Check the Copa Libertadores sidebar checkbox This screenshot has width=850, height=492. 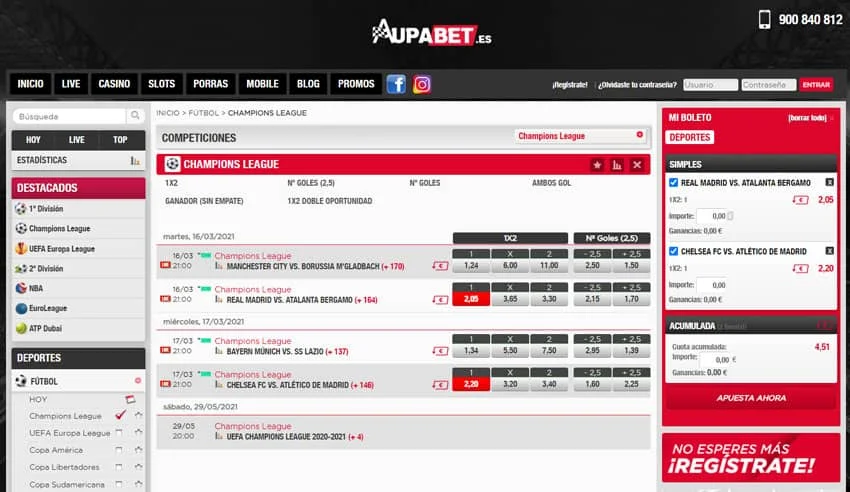(119, 467)
